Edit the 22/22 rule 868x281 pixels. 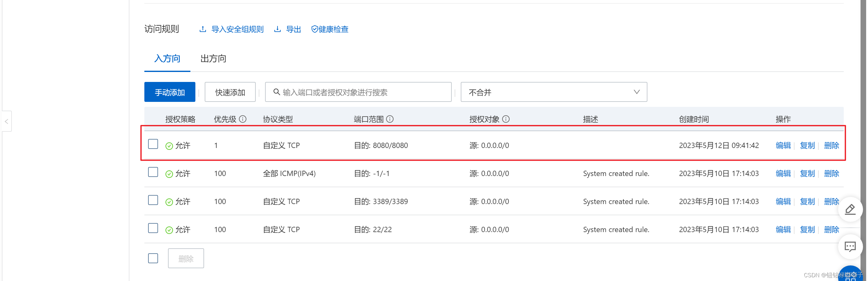point(783,229)
